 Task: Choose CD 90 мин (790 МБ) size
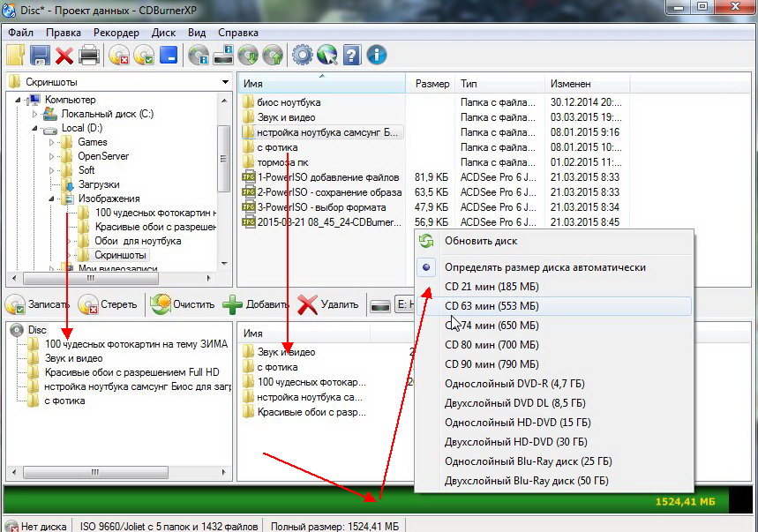554,363
